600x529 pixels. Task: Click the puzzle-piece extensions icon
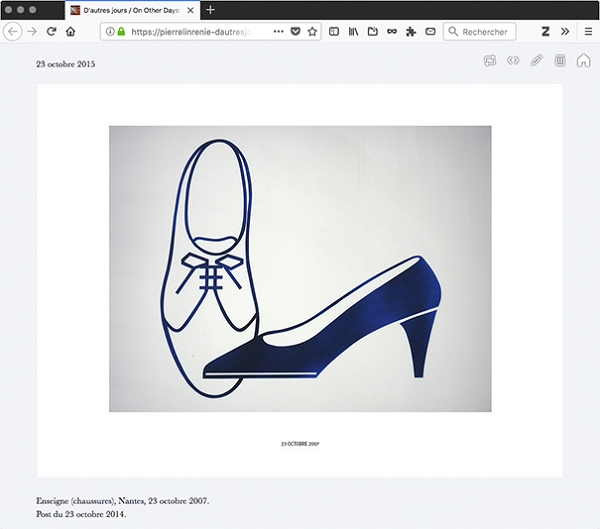(411, 31)
